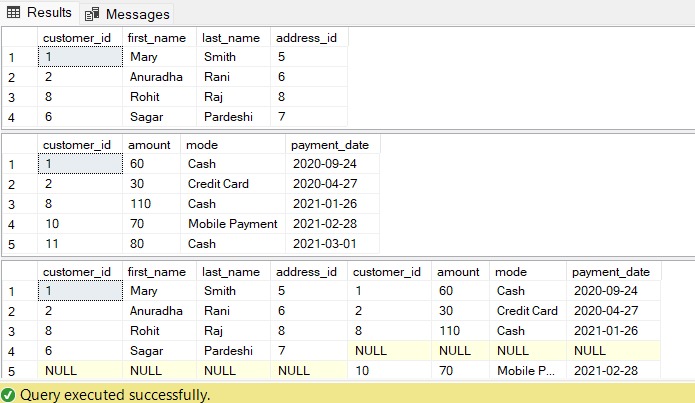Viewport: 695px width, 403px height.
Task: Click 'Mobile Payment' cell in payments table
Action: [x=233, y=223]
